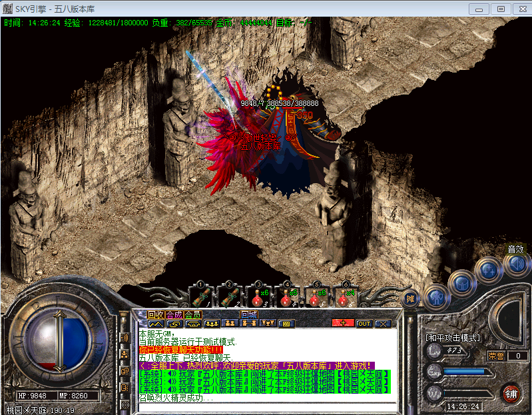Toggle the group chat channel icon
This screenshot has height=415, width=532.
(x=125, y=354)
